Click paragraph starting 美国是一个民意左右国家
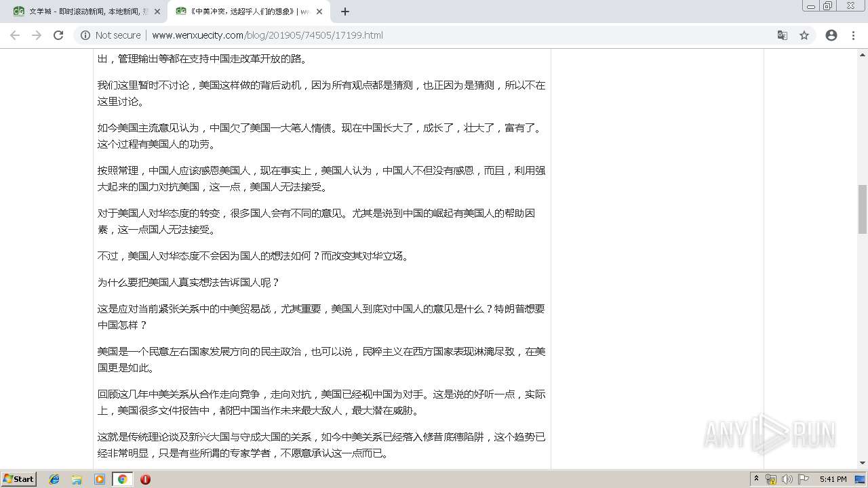This screenshot has height=488, width=868. (321, 359)
